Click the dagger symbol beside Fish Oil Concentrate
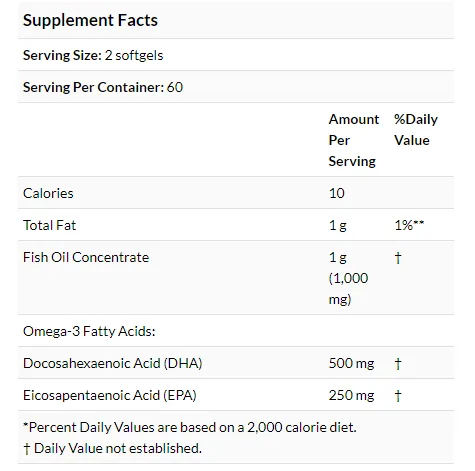The image size is (475, 471). tap(398, 258)
